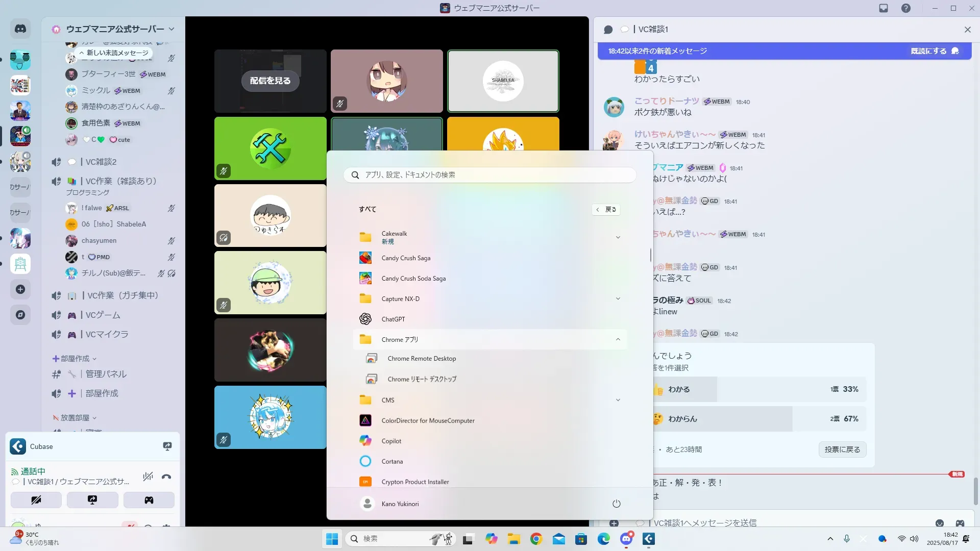980x551 pixels.
Task: Open the ChatGPT app in Start list
Action: tap(393, 319)
